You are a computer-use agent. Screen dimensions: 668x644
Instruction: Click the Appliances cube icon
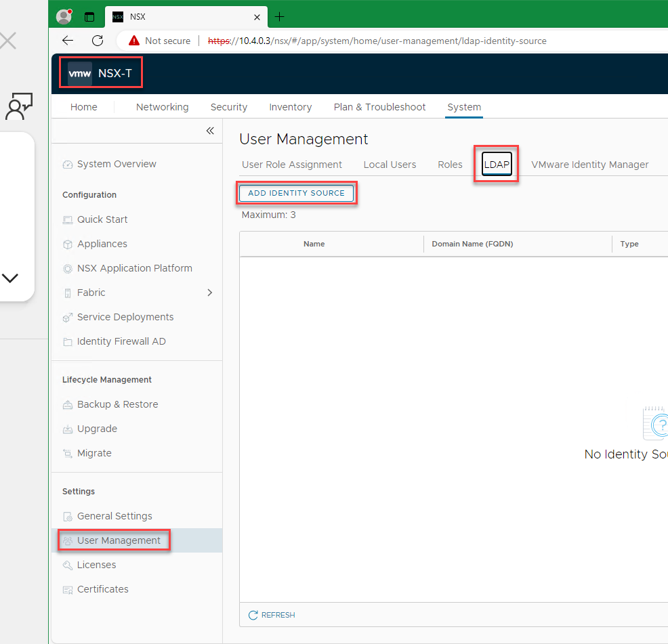click(68, 244)
